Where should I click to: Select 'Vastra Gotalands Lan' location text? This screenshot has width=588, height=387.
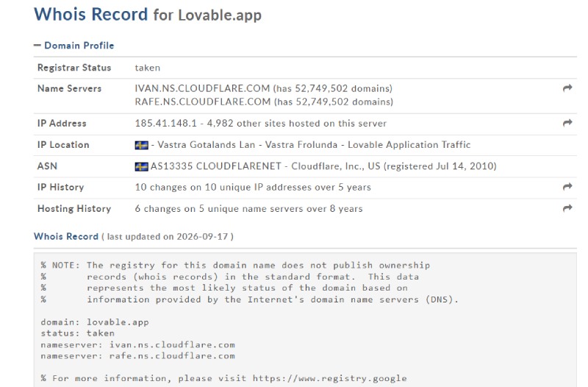tap(207, 145)
